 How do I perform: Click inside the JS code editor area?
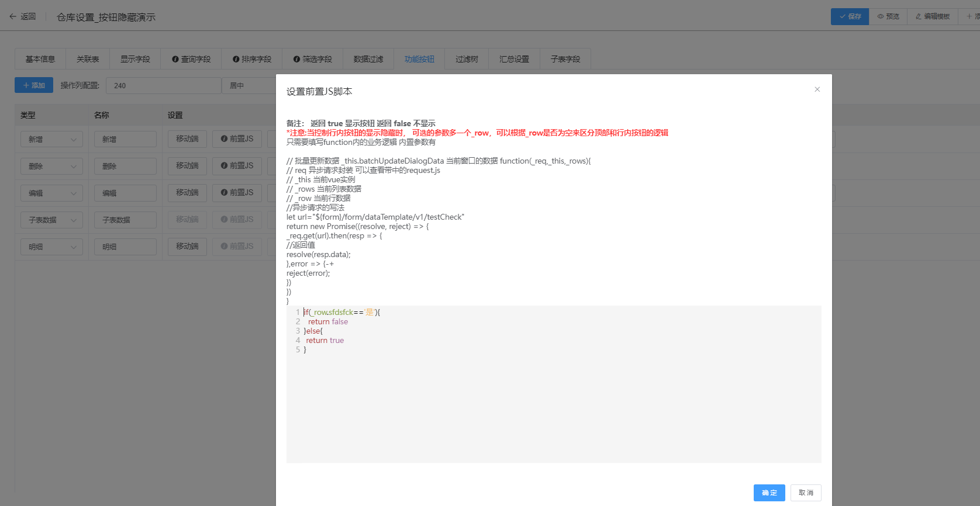pos(553,403)
